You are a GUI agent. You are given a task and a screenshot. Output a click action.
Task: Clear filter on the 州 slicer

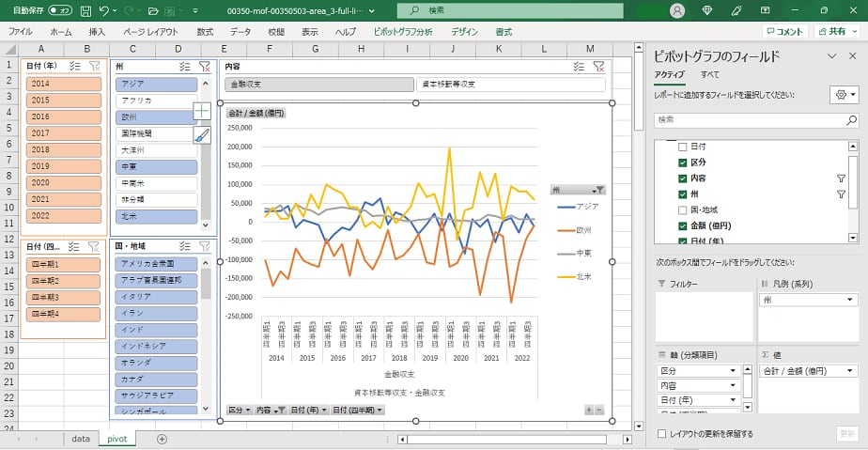204,67
